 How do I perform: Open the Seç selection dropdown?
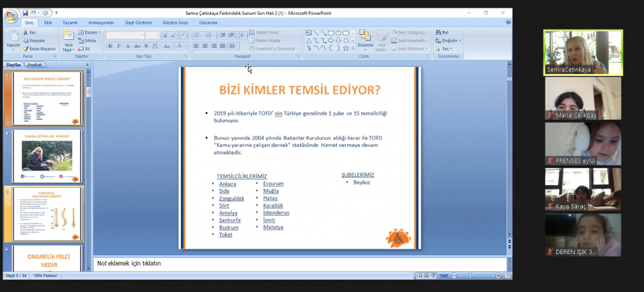444,49
